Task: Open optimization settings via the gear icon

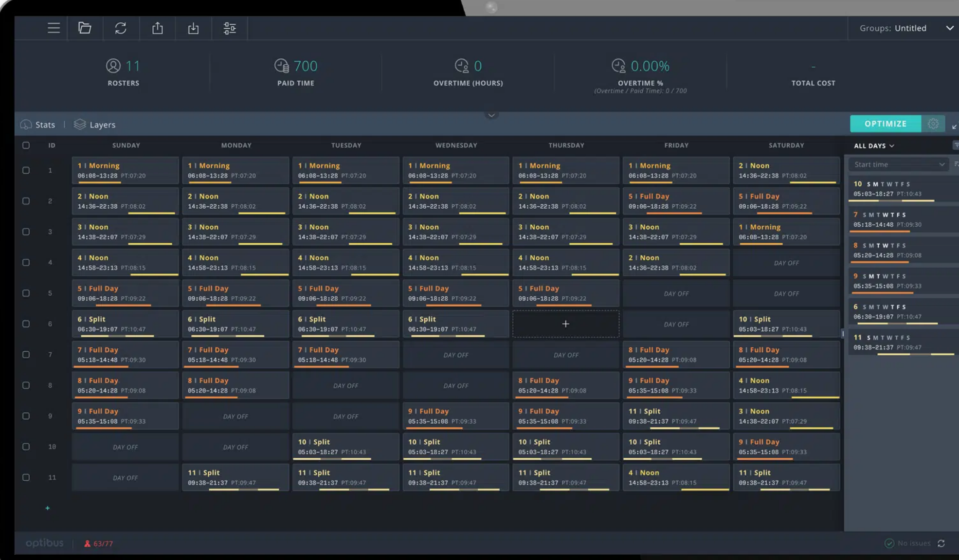Action: 933,124
